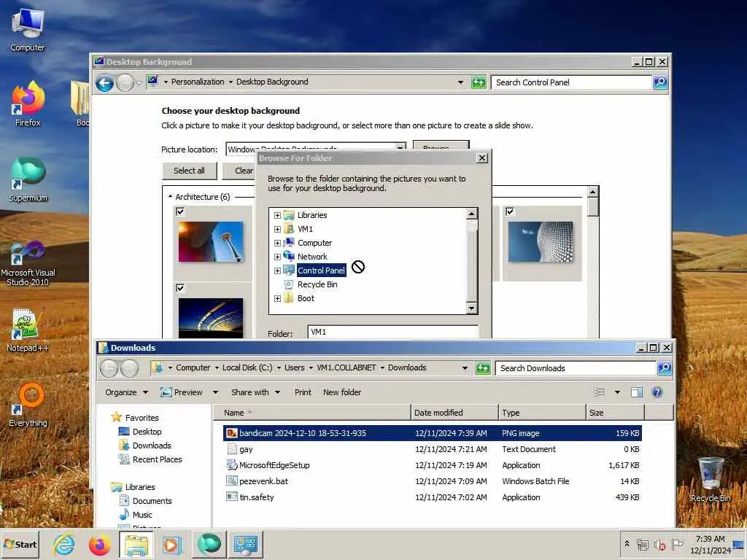Image resolution: width=747 pixels, height=560 pixels.
Task: Open the Organize menu in Downloads
Action: [126, 392]
